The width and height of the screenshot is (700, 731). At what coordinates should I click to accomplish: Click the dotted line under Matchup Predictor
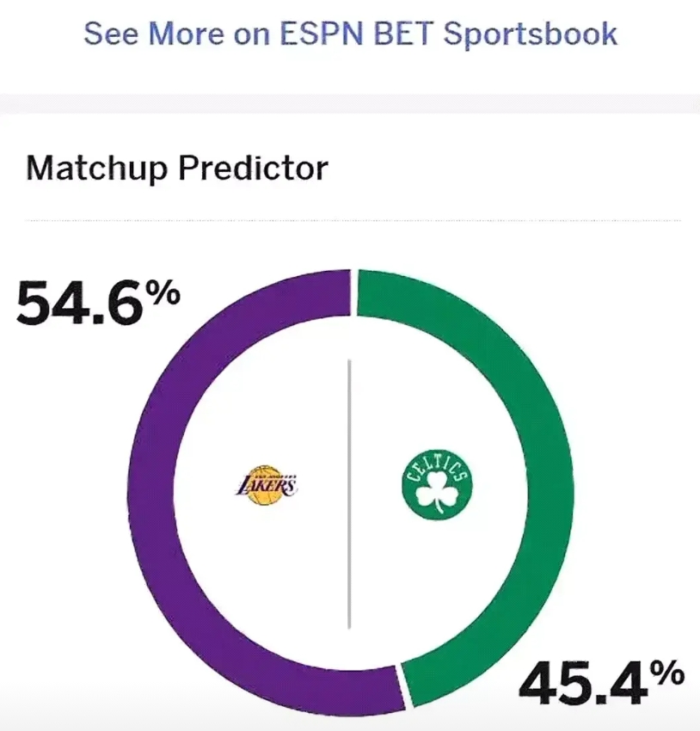pos(353,220)
